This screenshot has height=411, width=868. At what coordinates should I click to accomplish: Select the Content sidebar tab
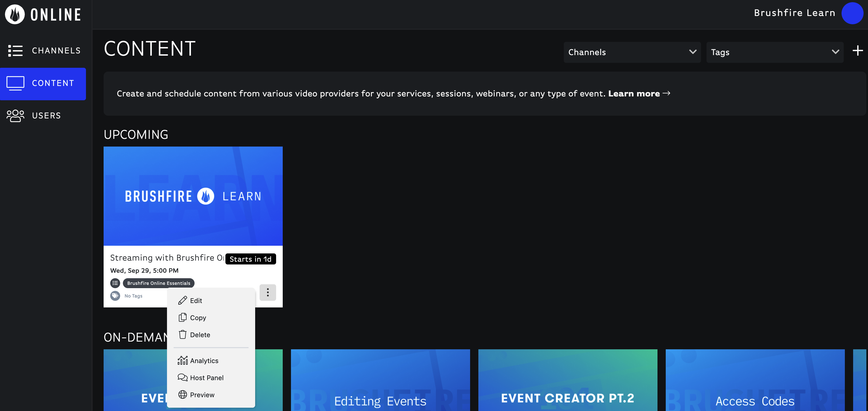[x=43, y=83]
